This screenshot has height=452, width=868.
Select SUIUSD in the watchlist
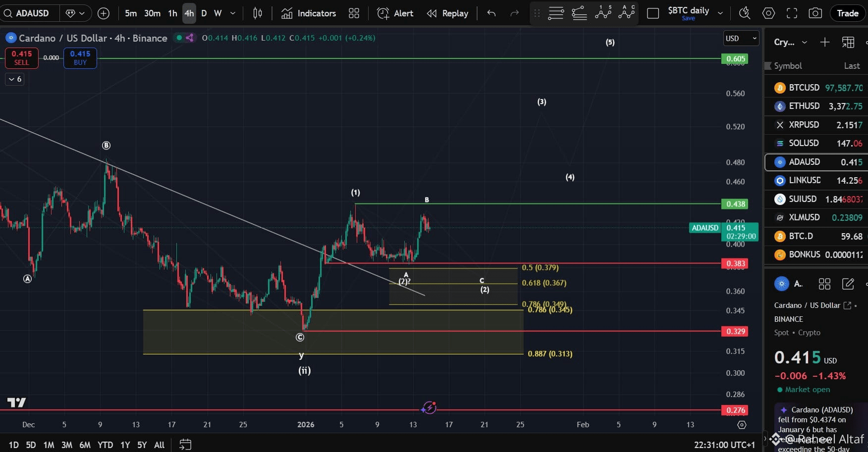pyautogui.click(x=816, y=199)
